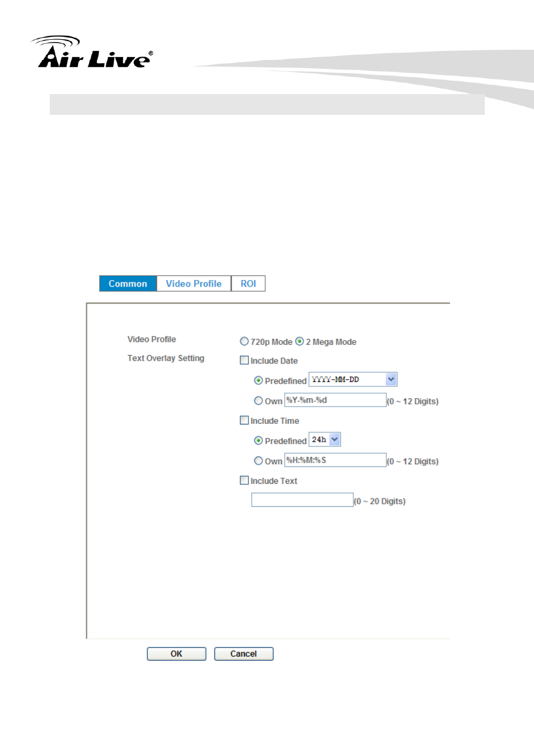Click the Video Profile row label
The width and height of the screenshot is (534, 756).
[x=152, y=339]
